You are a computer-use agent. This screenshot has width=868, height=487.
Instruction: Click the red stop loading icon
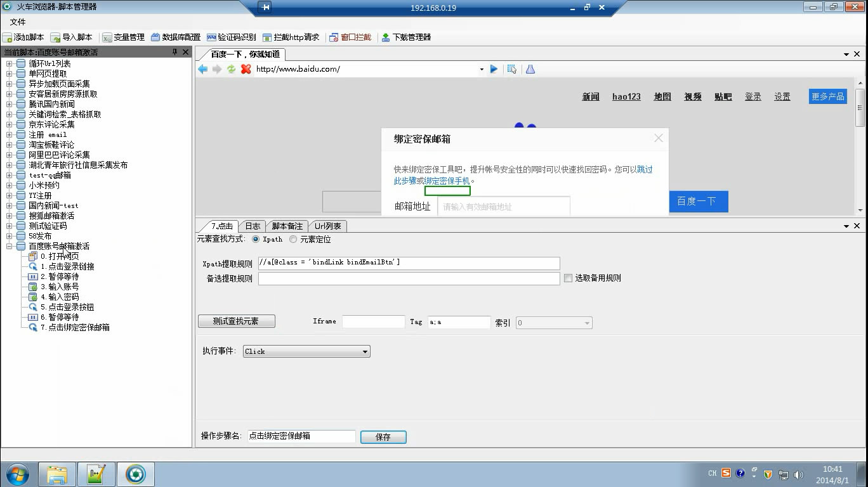click(x=246, y=69)
